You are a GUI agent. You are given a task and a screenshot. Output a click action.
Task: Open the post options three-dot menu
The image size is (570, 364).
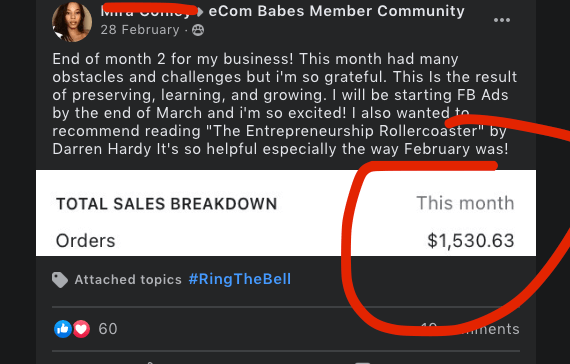pyautogui.click(x=502, y=20)
